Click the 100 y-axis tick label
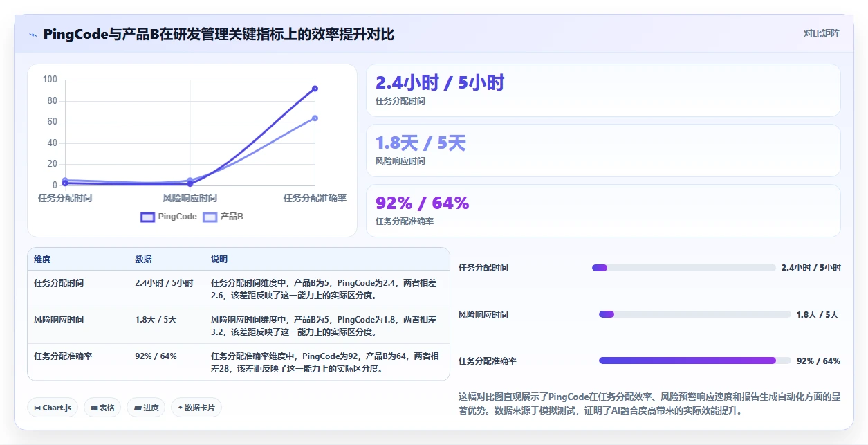Image resolution: width=868 pixels, height=445 pixels. (x=50, y=80)
